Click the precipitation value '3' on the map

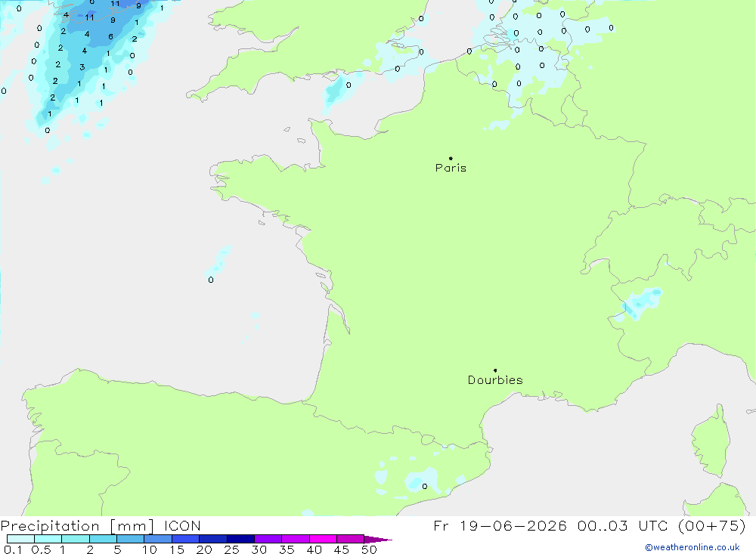click(x=82, y=67)
